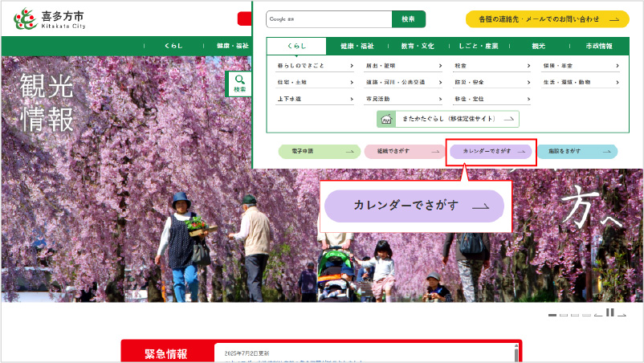Select the first slide indicator
This screenshot has height=363, width=644.
tap(552, 315)
